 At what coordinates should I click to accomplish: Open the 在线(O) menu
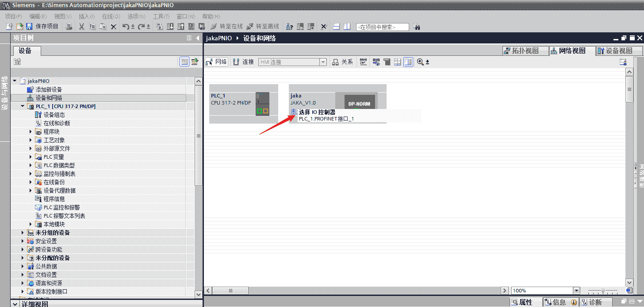coord(111,16)
